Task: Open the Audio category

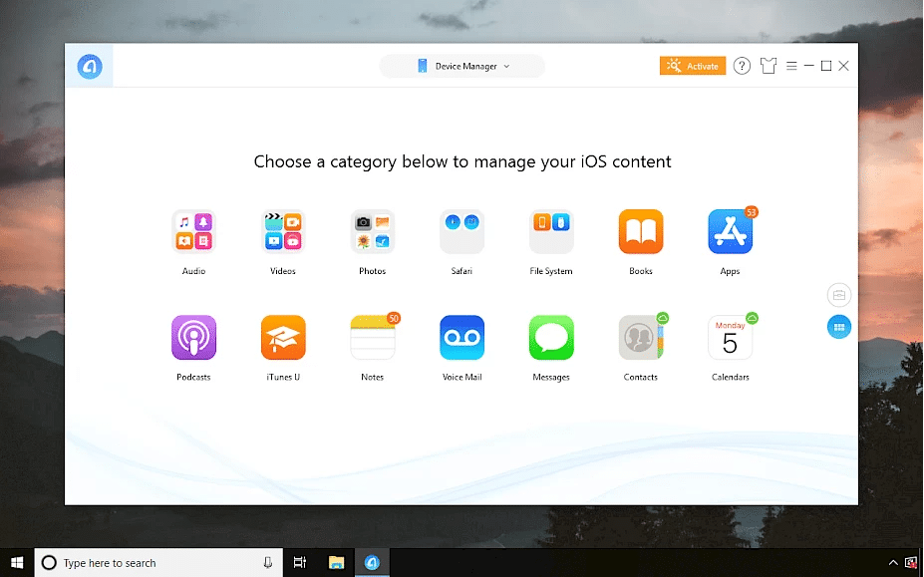Action: (x=193, y=232)
